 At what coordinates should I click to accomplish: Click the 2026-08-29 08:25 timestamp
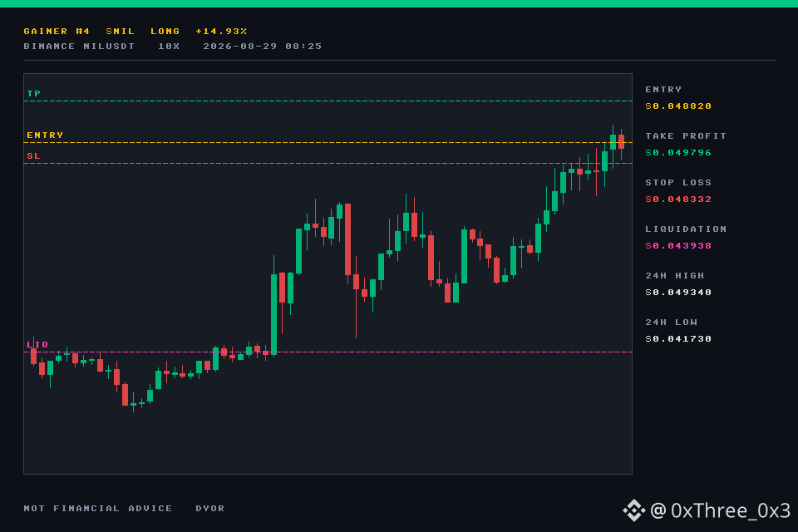coord(263,47)
